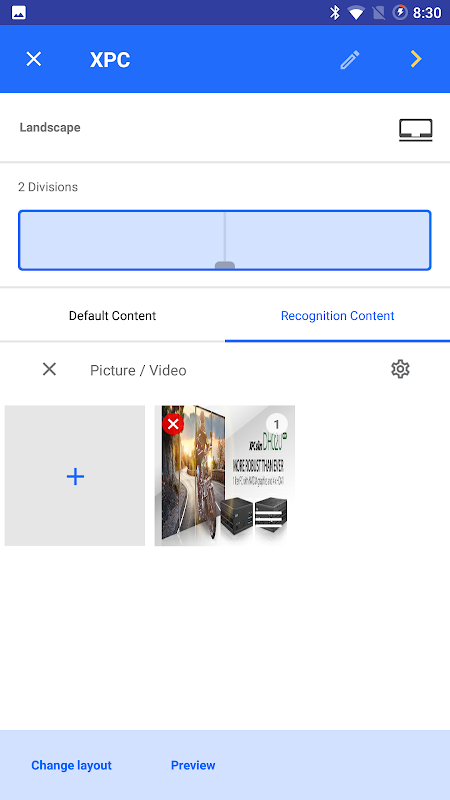Tap the number 1 badge on thumbnail
450x800 pixels.
[x=277, y=424]
